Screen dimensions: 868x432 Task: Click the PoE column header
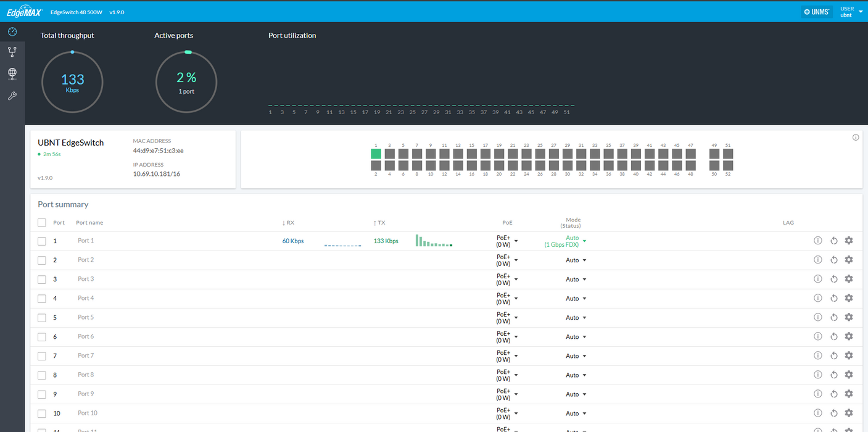pyautogui.click(x=507, y=223)
